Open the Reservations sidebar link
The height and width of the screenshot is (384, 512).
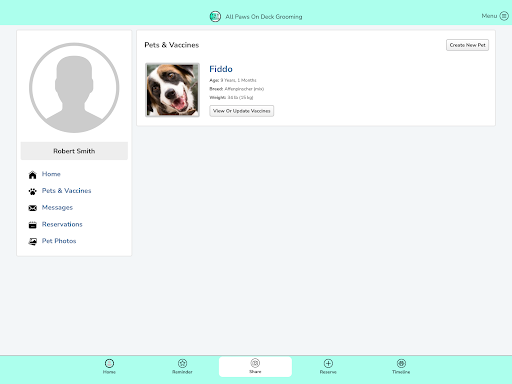point(62,224)
